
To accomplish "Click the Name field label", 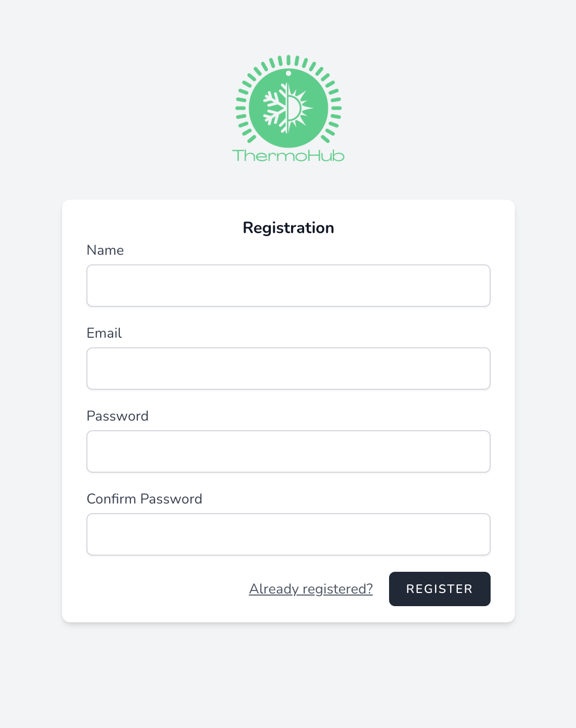I will pyautogui.click(x=105, y=250).
